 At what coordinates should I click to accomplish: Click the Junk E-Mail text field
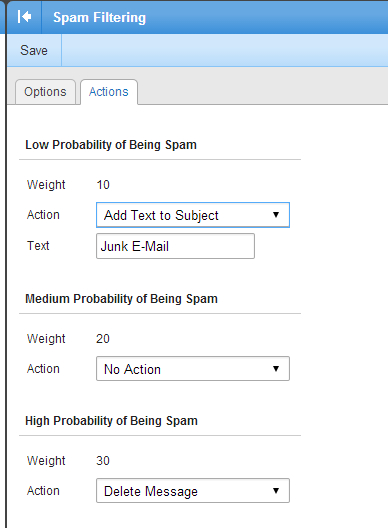pos(175,246)
